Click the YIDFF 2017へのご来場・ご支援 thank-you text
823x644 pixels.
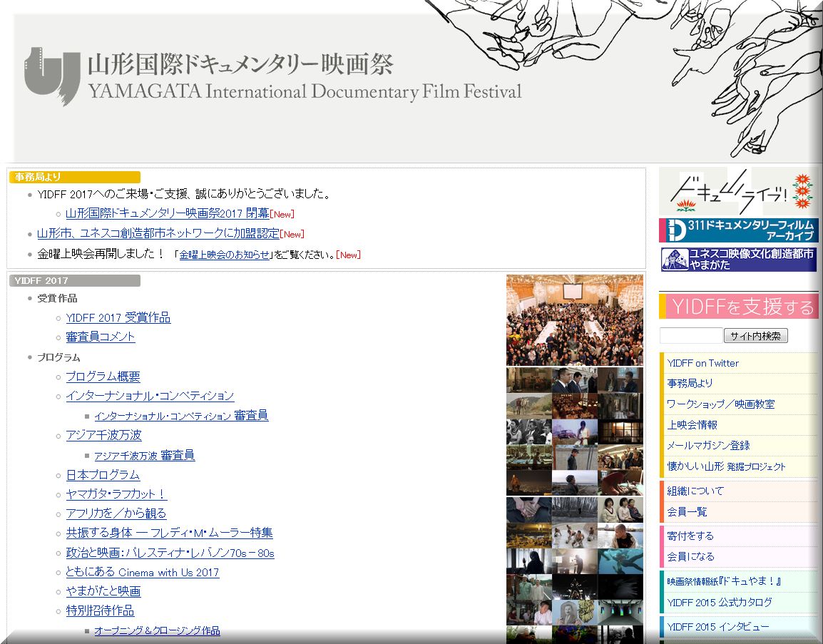184,194
